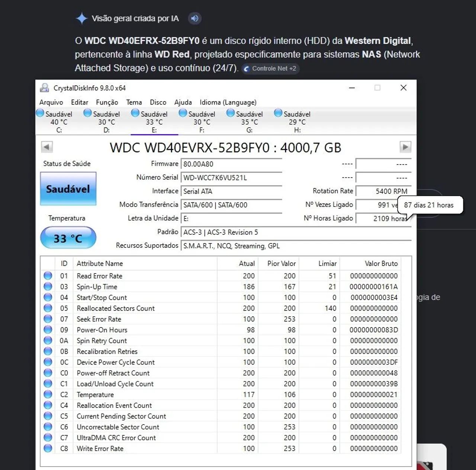Screen dimensions: 476x470
Task: Select the UltraDMA CRC Error Count name
Action: click(116, 438)
